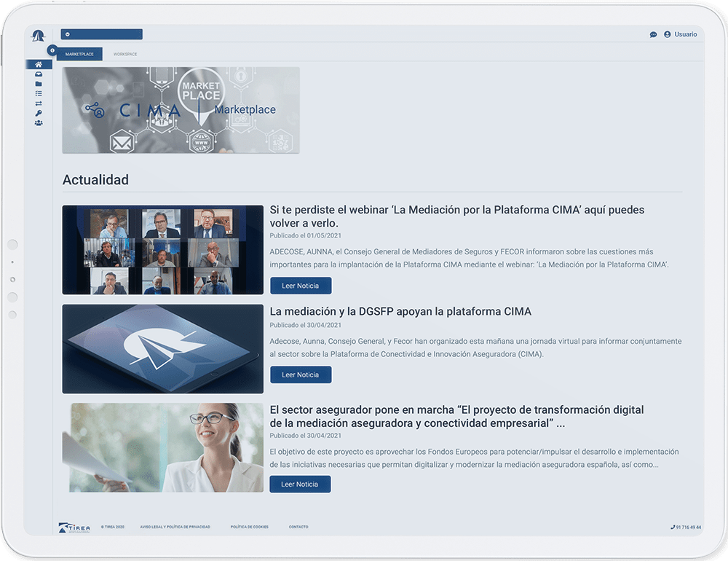This screenshot has width=728, height=561.
Task: Open the chat messages icon
Action: [653, 35]
